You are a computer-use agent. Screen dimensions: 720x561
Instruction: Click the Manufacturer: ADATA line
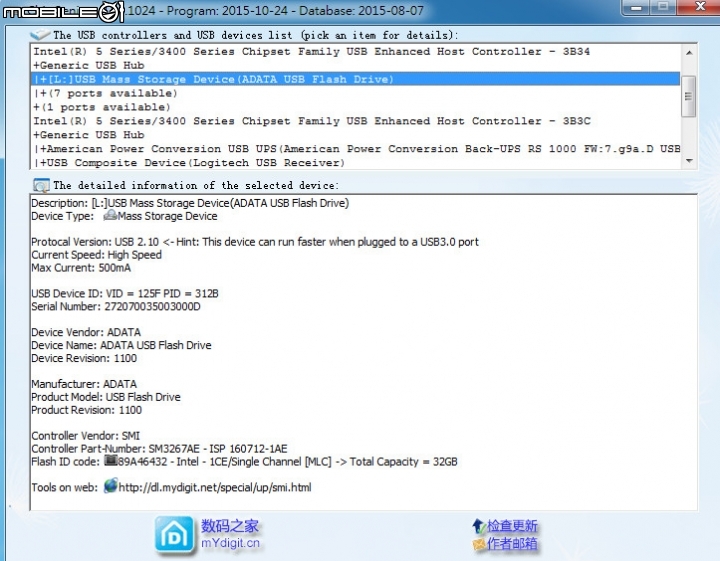coord(84,384)
